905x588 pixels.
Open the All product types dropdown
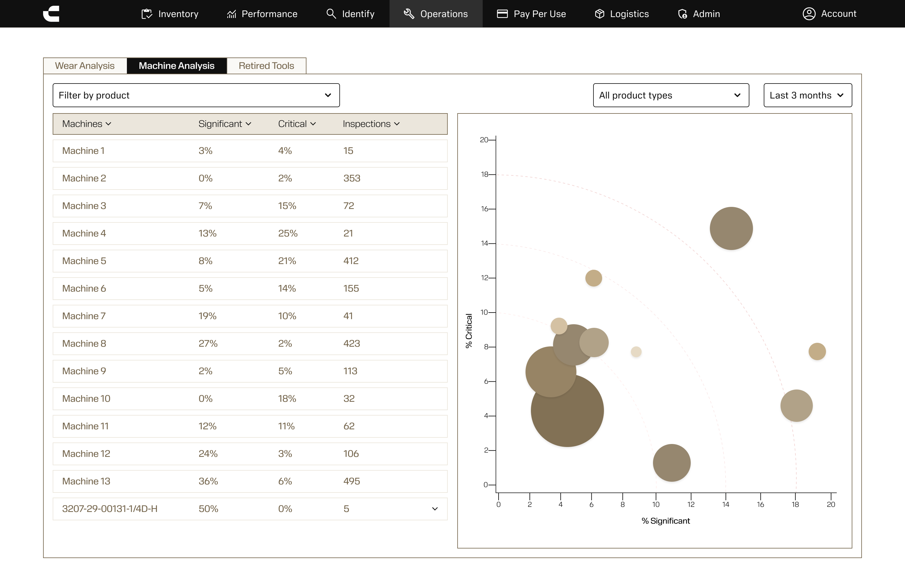[671, 96]
